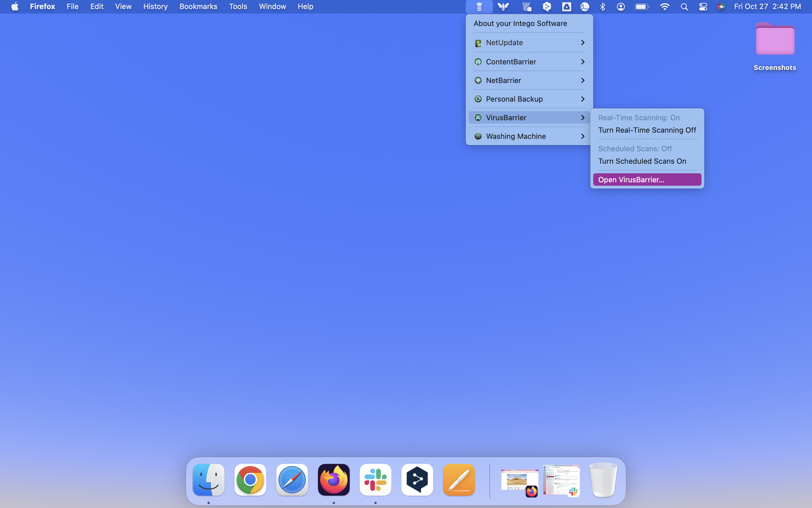Screen dimensions: 812x508
Task: Open Finder from the Dock
Action: [208, 480]
